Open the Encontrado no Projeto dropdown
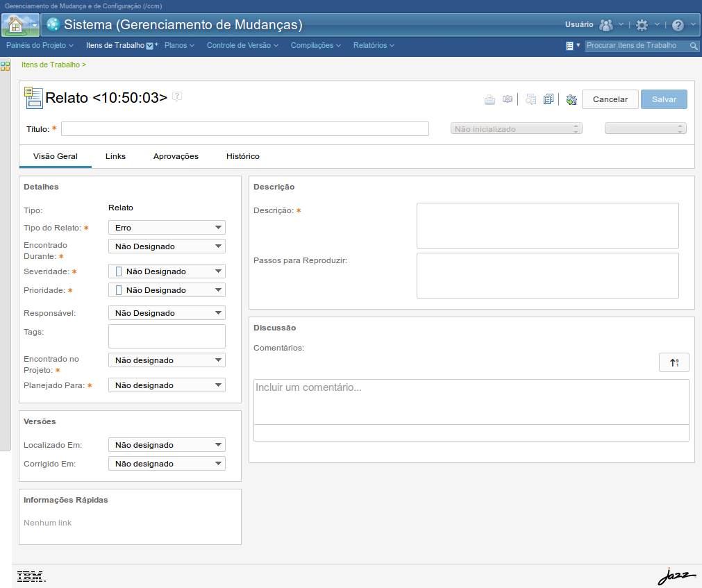The height and width of the screenshot is (588, 702). (167, 360)
